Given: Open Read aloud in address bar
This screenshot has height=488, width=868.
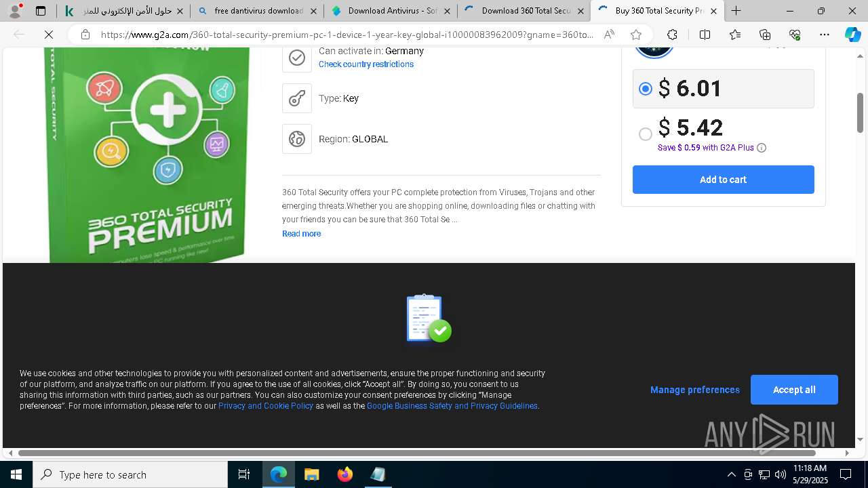Looking at the screenshot, I should tap(609, 35).
